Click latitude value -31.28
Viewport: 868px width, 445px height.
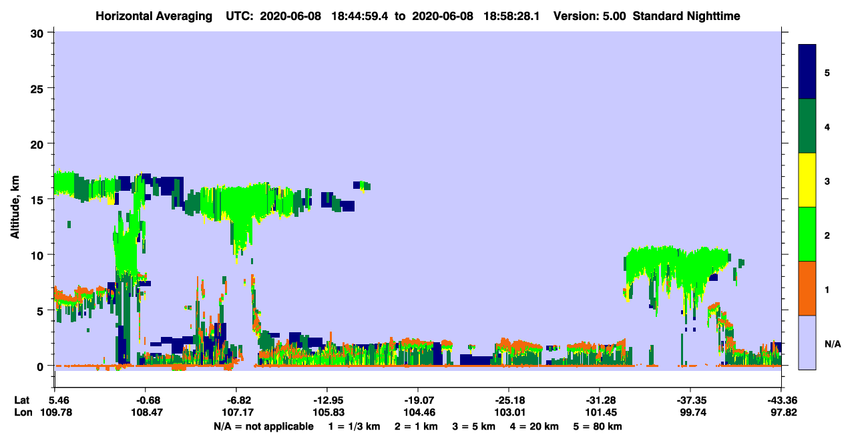[x=600, y=400]
